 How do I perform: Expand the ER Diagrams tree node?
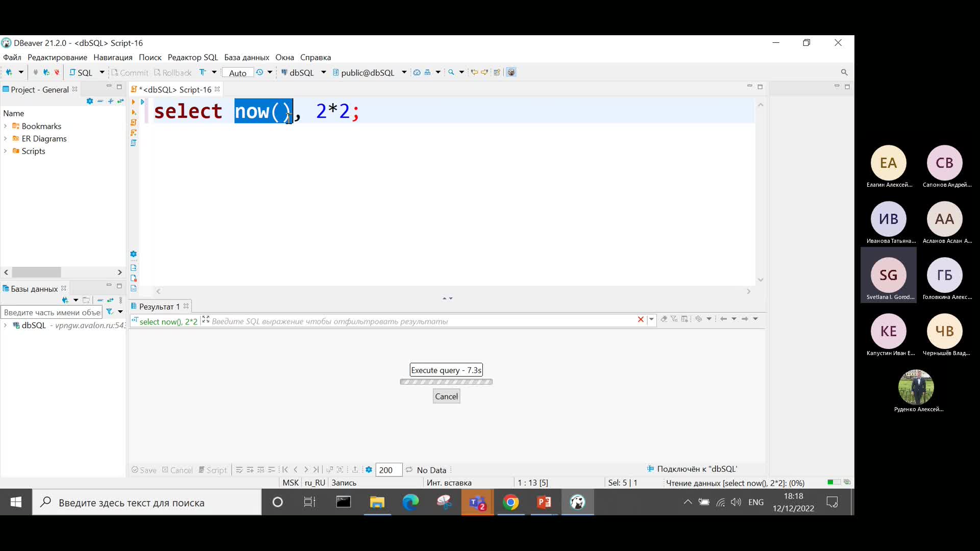point(5,139)
